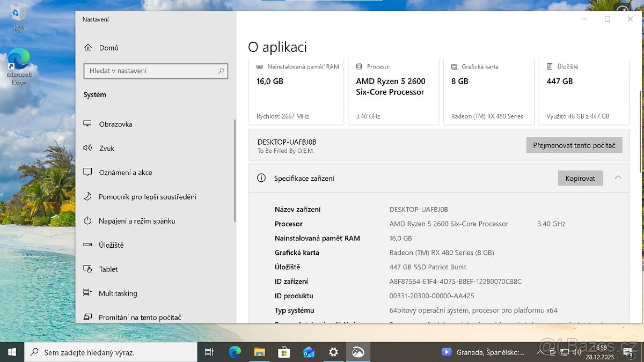Image resolution: width=644 pixels, height=362 pixels.
Task: Launch File Explorer from the taskbar
Action: coord(259,352)
